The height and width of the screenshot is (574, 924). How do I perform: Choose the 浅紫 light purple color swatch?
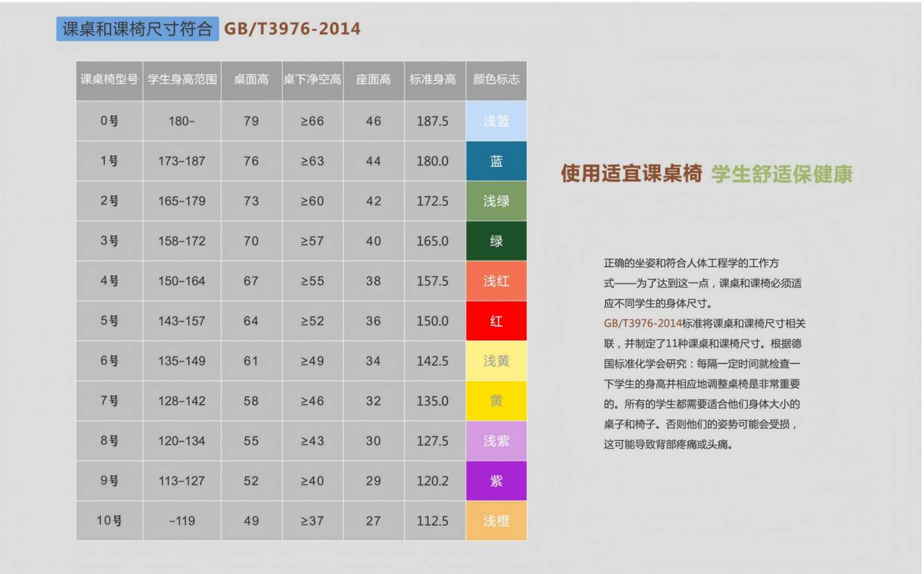click(x=496, y=441)
